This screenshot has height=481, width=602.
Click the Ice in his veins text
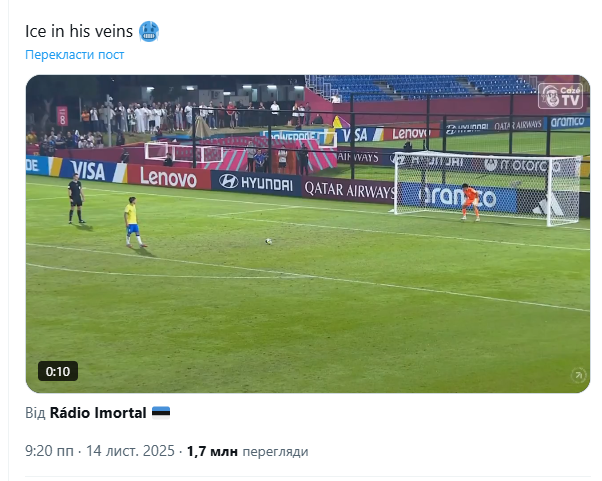pos(79,31)
